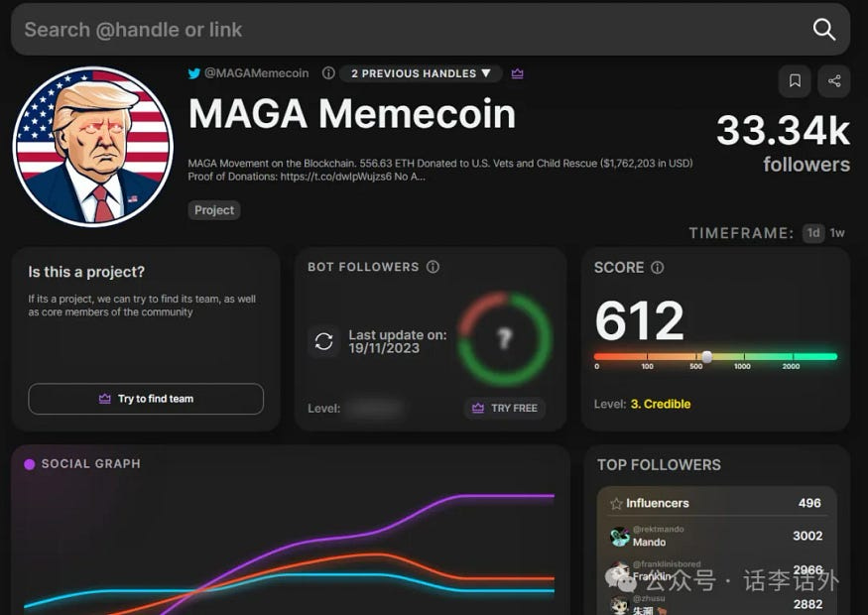Switch timeframe to 1w
The height and width of the screenshot is (615, 868).
[x=836, y=233]
